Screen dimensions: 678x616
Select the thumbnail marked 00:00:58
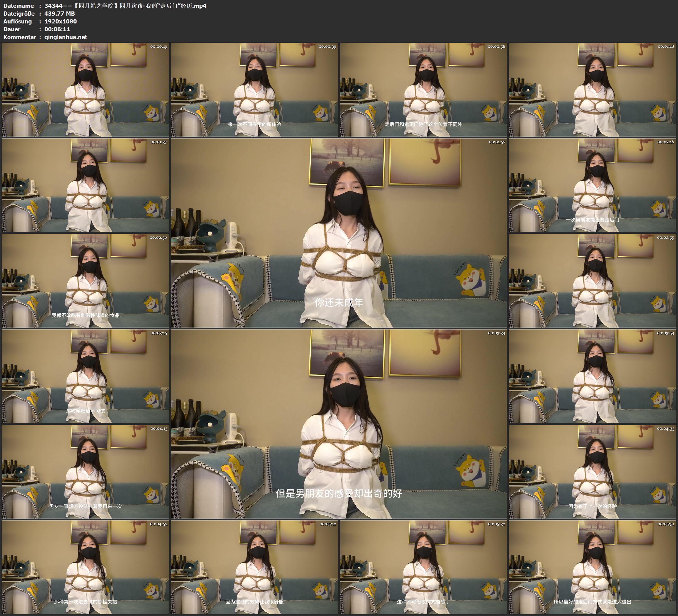[423, 90]
